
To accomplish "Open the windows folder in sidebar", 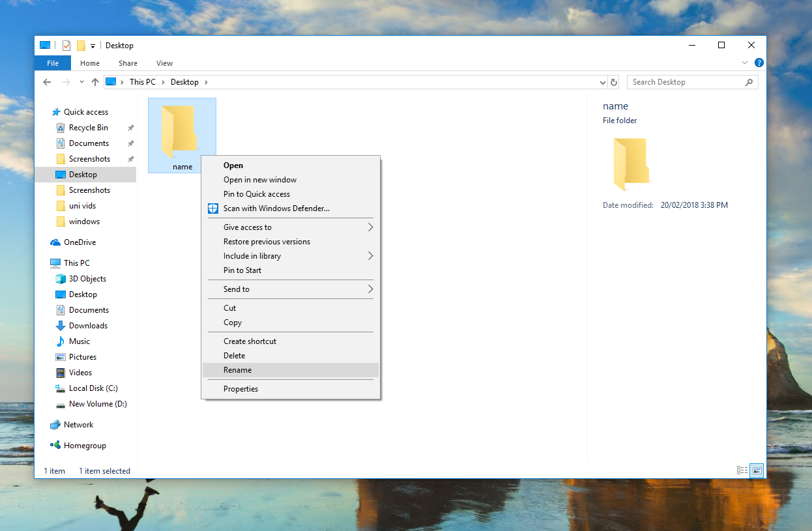I will 84,222.
